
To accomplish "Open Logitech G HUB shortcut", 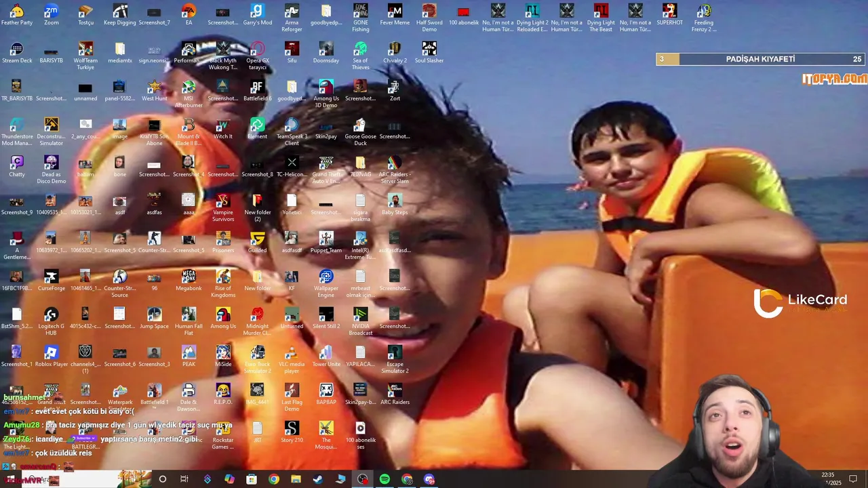I will tap(51, 315).
